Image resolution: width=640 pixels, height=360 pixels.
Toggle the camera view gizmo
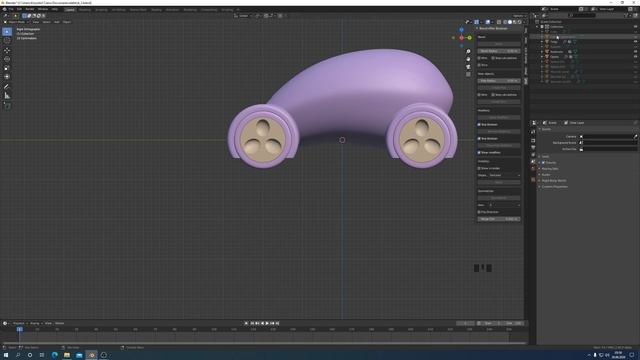(468, 67)
